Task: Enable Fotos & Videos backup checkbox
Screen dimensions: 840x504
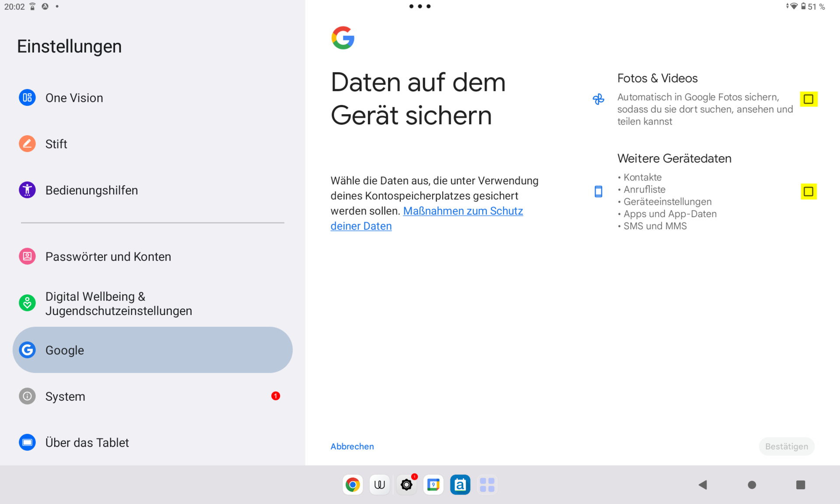Action: (808, 99)
